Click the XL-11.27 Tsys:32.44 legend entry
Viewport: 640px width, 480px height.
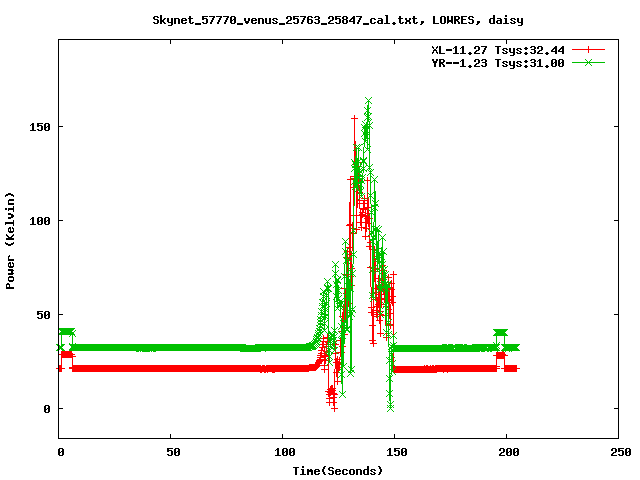[x=498, y=50]
